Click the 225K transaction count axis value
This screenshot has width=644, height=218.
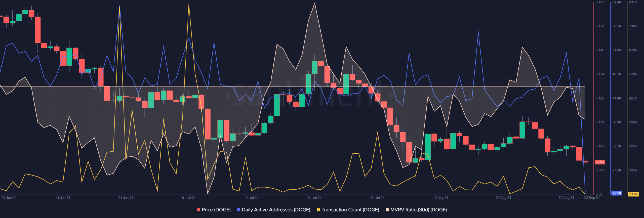coord(633,146)
